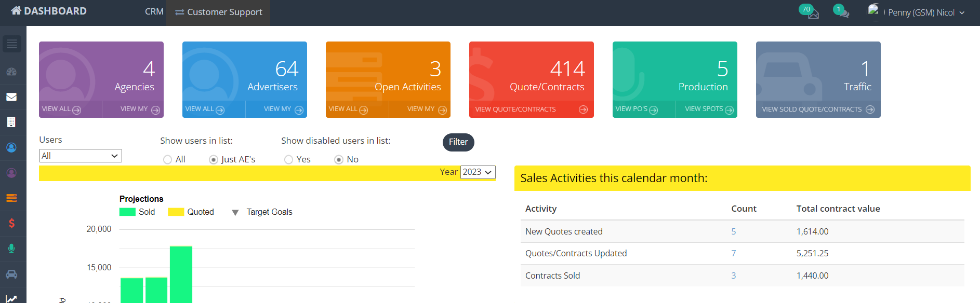Open the 3 Open Activities card
Image resolution: width=980 pixels, height=303 pixels.
click(x=388, y=79)
